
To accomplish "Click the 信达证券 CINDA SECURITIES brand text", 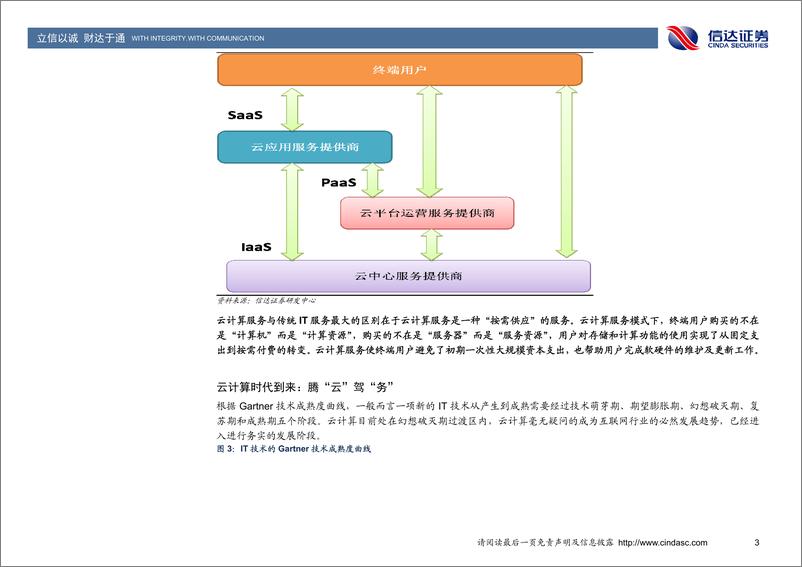I will coord(738,39).
